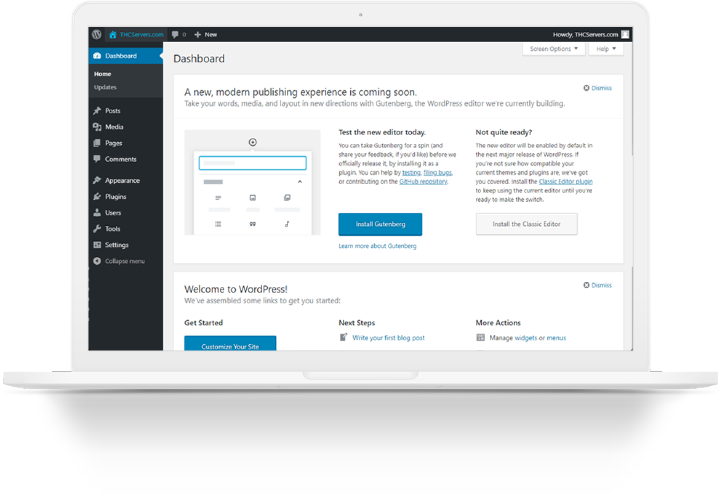Click the Install Gutenberg button
721x495 pixels.
tap(380, 224)
